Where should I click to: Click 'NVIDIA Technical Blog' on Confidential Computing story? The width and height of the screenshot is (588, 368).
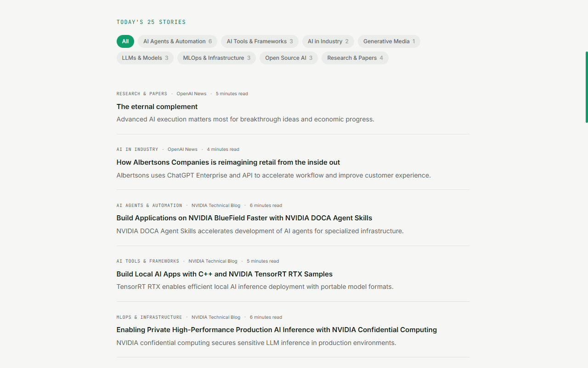tap(216, 317)
